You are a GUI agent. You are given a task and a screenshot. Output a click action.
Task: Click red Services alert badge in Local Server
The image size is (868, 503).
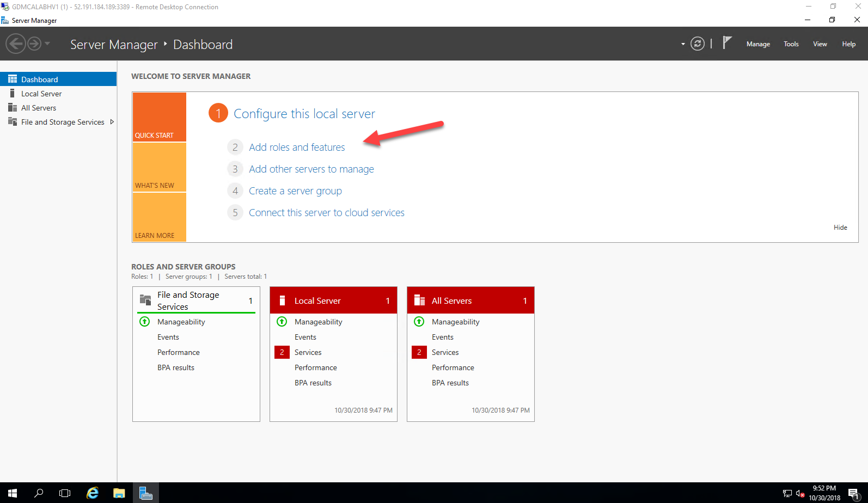pos(282,352)
